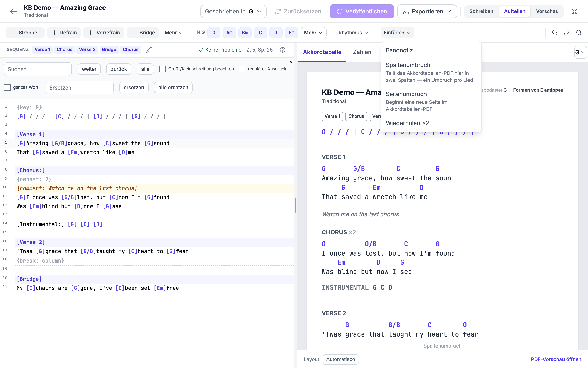Tick the ganzes Wort checkbox
This screenshot has width=588, height=368.
(x=7, y=87)
